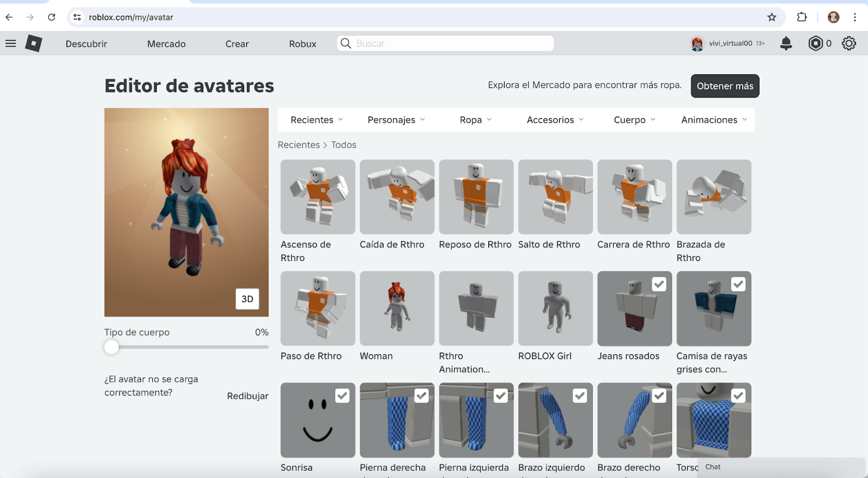Select the Caída de Rthro animation
The width and height of the screenshot is (868, 478).
[397, 197]
